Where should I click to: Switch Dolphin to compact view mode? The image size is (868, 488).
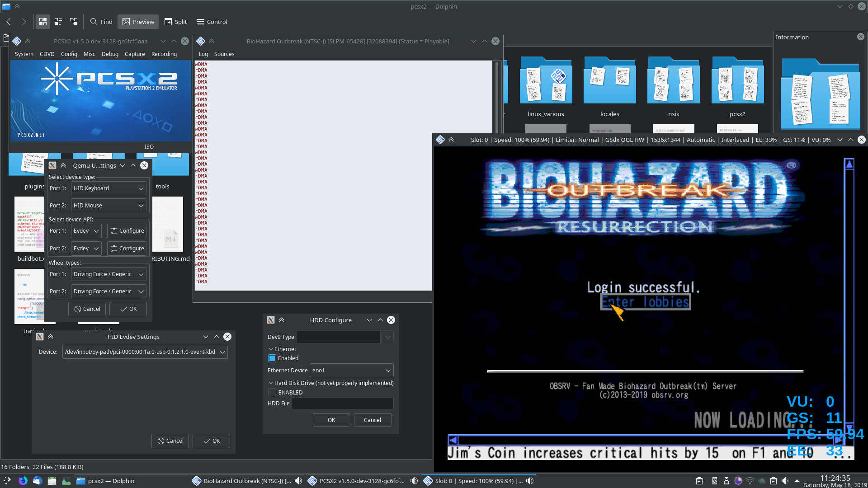[58, 22]
